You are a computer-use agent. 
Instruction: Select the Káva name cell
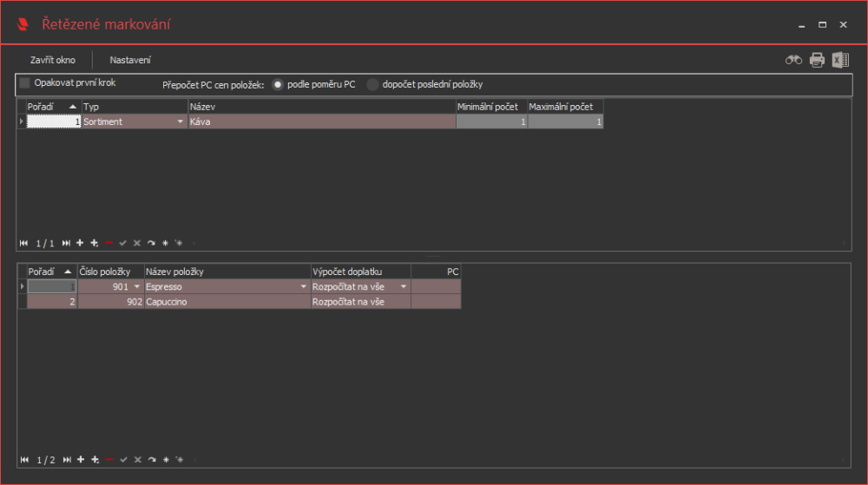click(x=322, y=121)
